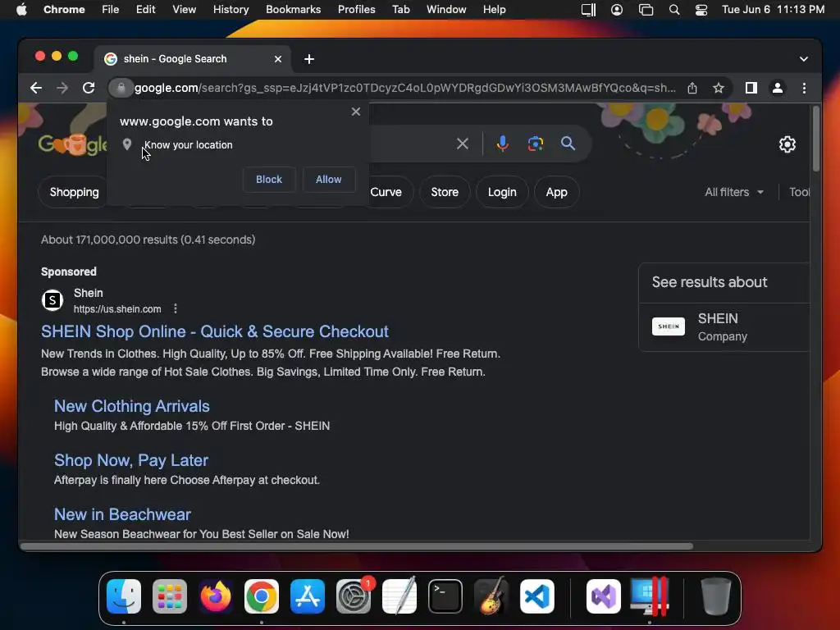Image resolution: width=840 pixels, height=630 pixels.
Task: Open Control Center in menu bar
Action: pyautogui.click(x=701, y=10)
